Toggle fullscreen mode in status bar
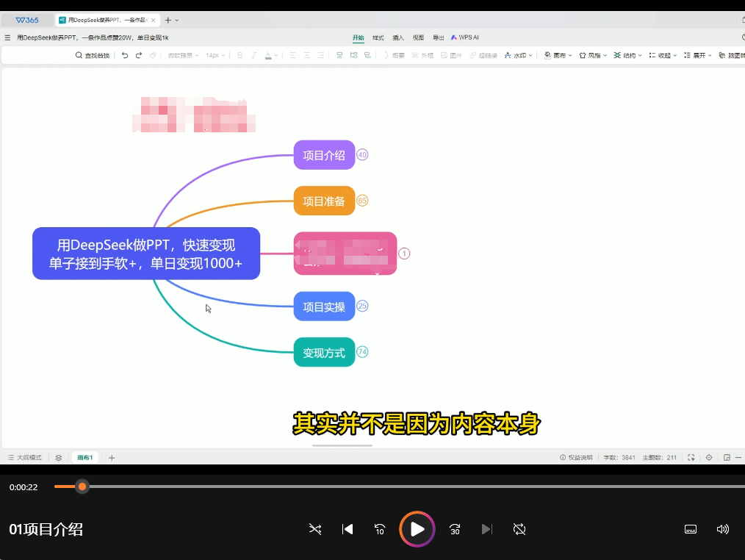The width and height of the screenshot is (745, 560). [x=691, y=457]
